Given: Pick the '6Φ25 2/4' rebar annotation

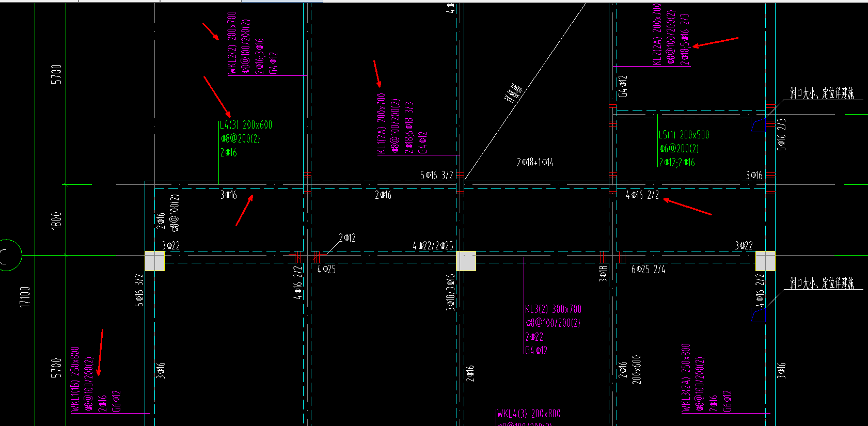Looking at the screenshot, I should tap(648, 269).
